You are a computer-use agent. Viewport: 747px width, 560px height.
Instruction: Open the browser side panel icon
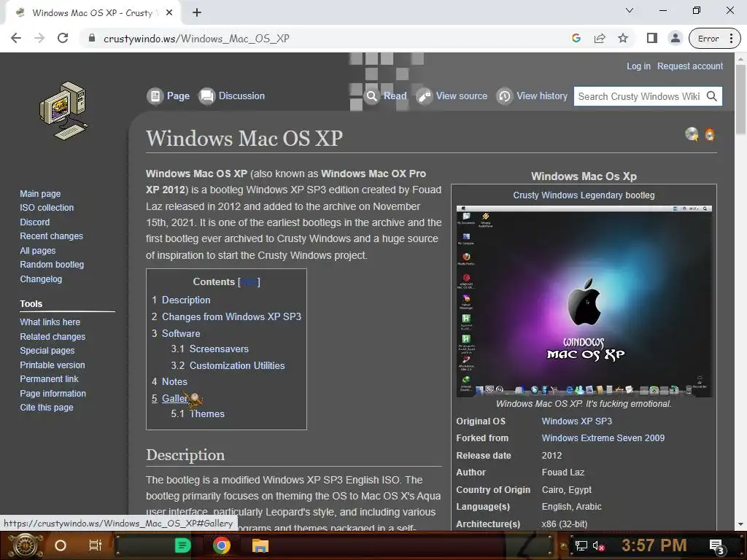click(x=651, y=39)
